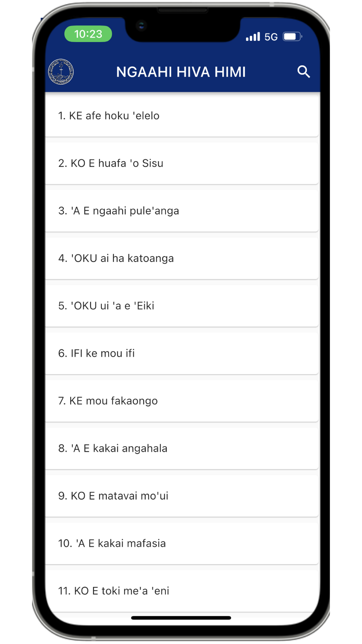362x644 pixels.
Task: Tap the front camera notch area
Action: [x=182, y=28]
